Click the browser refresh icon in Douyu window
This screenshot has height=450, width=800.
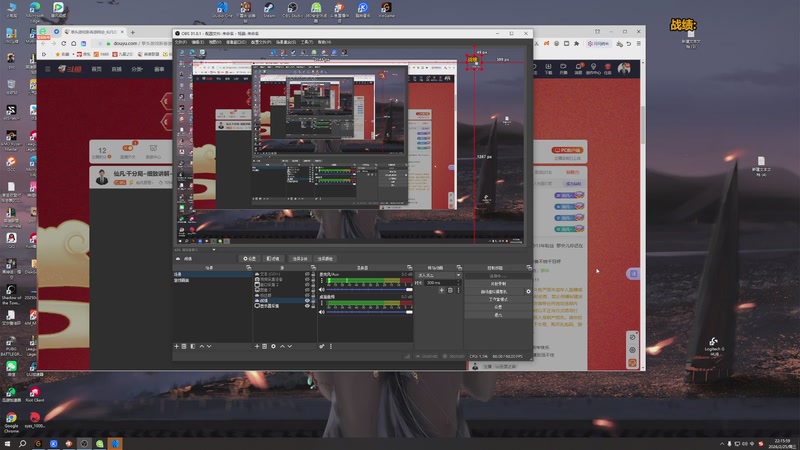coord(64,44)
